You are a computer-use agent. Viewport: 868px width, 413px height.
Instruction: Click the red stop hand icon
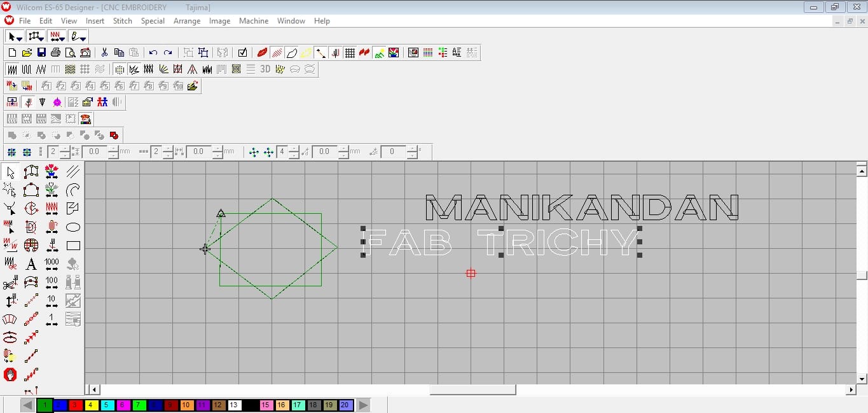point(10,375)
